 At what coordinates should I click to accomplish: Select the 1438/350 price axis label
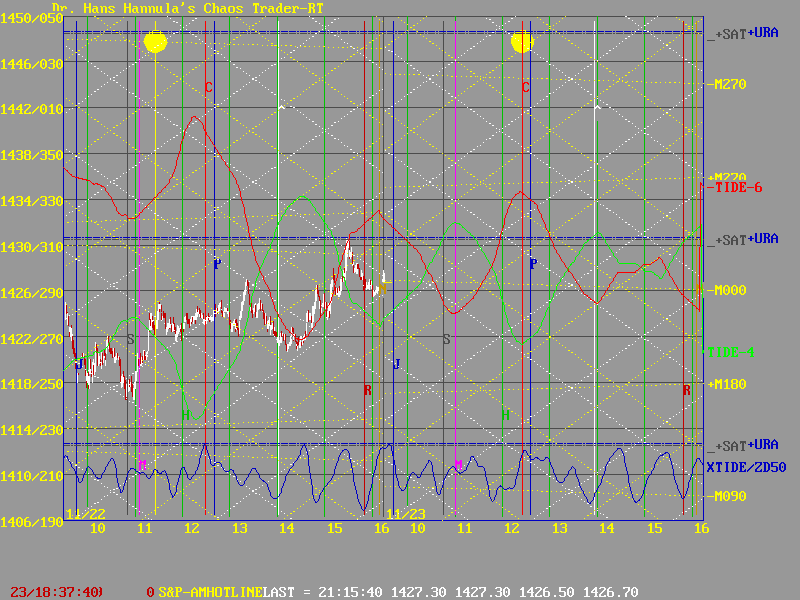tap(32, 155)
